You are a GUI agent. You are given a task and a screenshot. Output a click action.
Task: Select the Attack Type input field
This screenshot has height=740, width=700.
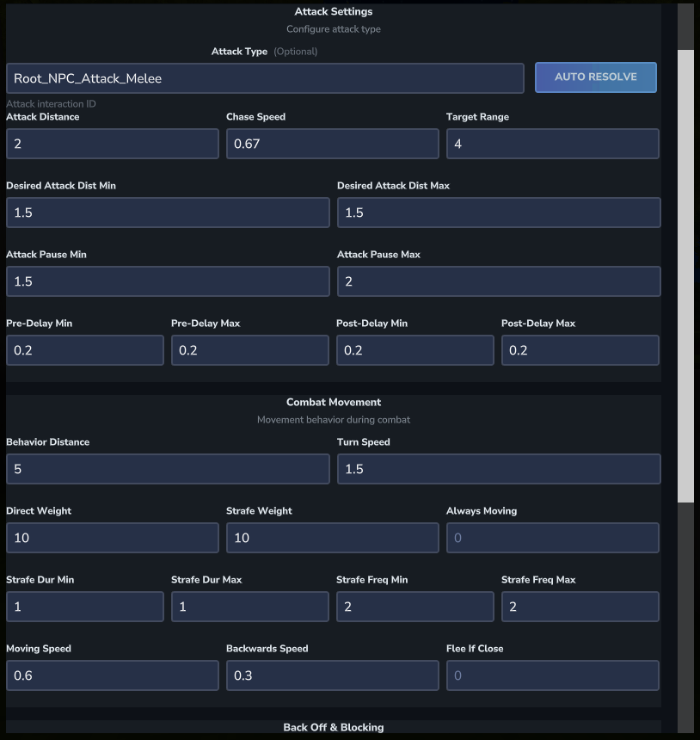[265, 77]
